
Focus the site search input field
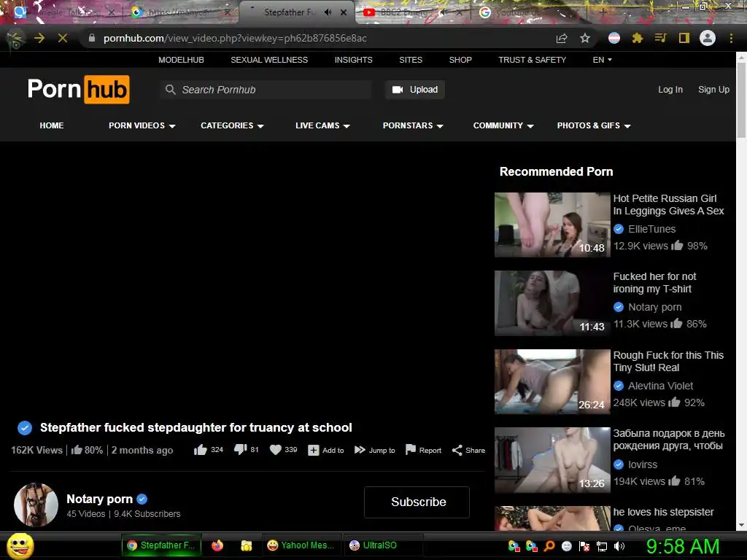(266, 90)
